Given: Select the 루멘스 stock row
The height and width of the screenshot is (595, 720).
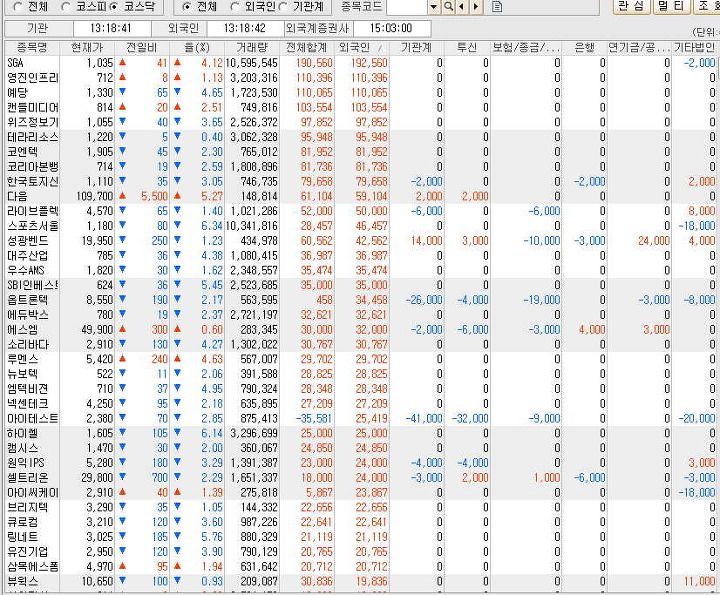Looking at the screenshot, I should 361,359.
